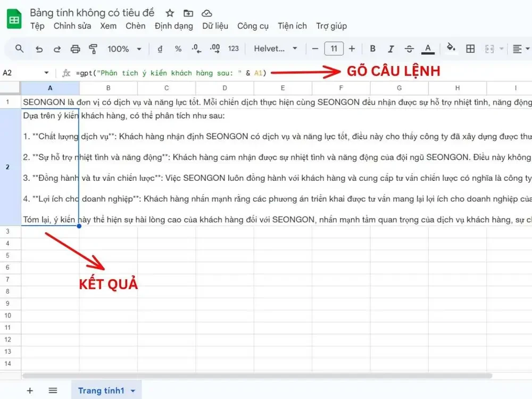
Task: Rename the title Bảng tính không có tiêu đề
Action: [x=92, y=13]
